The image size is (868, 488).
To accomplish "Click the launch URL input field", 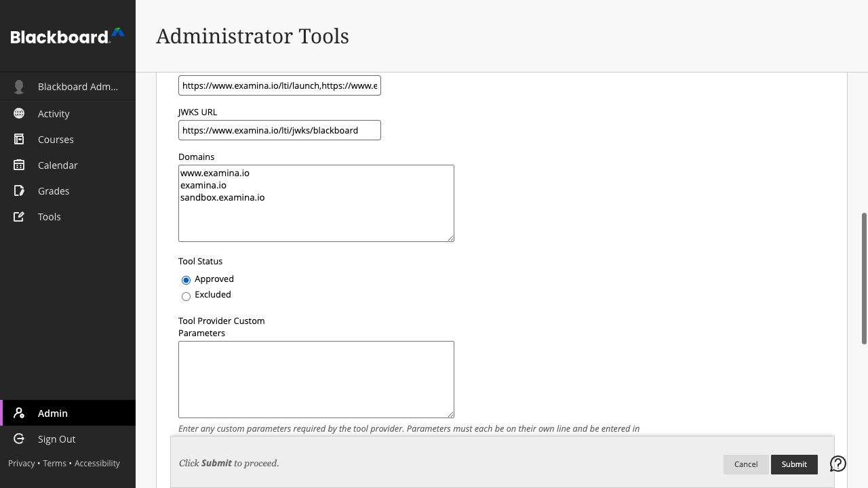I will [279, 85].
